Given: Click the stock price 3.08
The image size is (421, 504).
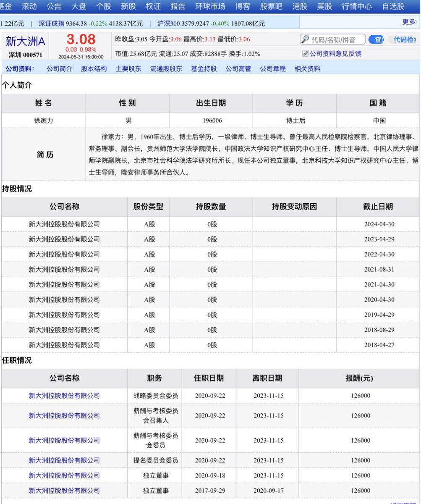Looking at the screenshot, I should (x=81, y=39).
